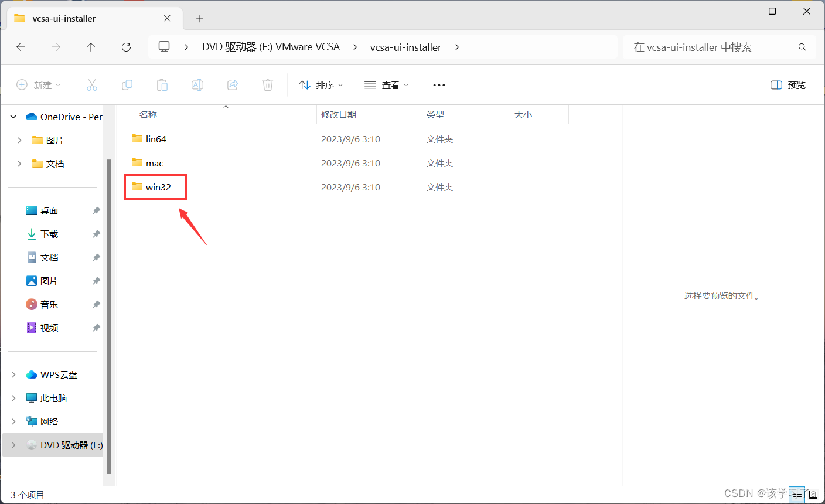Expand the 文档 folder under OneDrive
The image size is (825, 504).
click(x=19, y=164)
